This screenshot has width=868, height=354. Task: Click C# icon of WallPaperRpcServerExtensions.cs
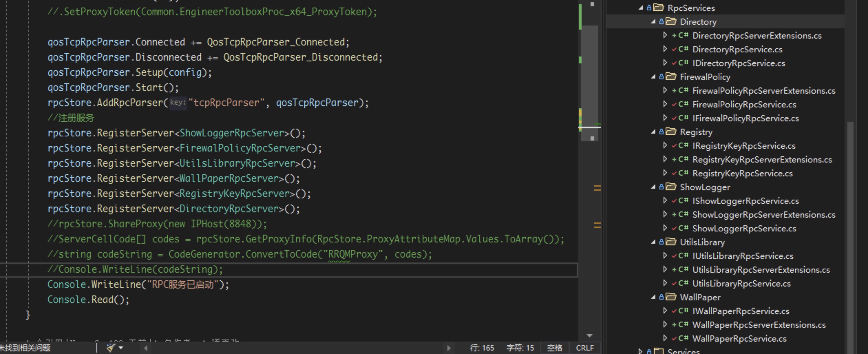683,324
